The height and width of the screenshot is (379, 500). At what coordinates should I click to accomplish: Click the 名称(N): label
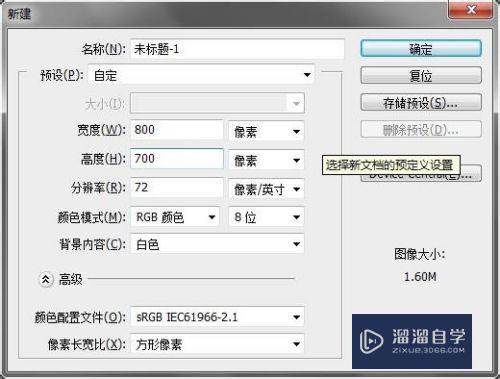coord(104,49)
